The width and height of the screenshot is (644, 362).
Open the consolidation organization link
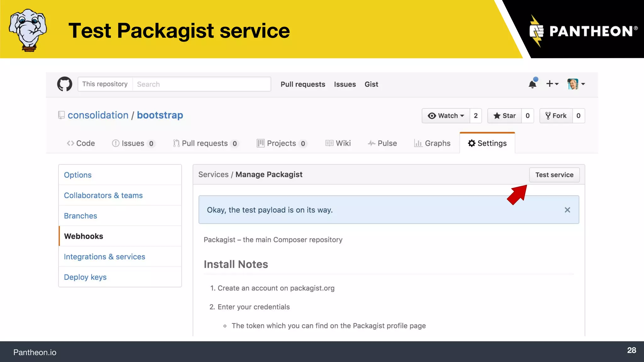click(x=98, y=115)
